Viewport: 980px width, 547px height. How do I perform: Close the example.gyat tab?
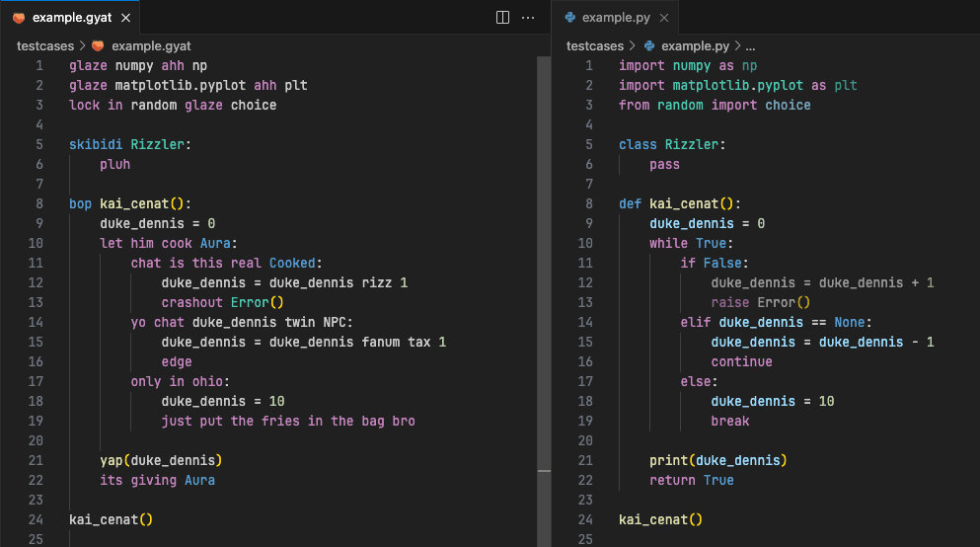point(125,18)
